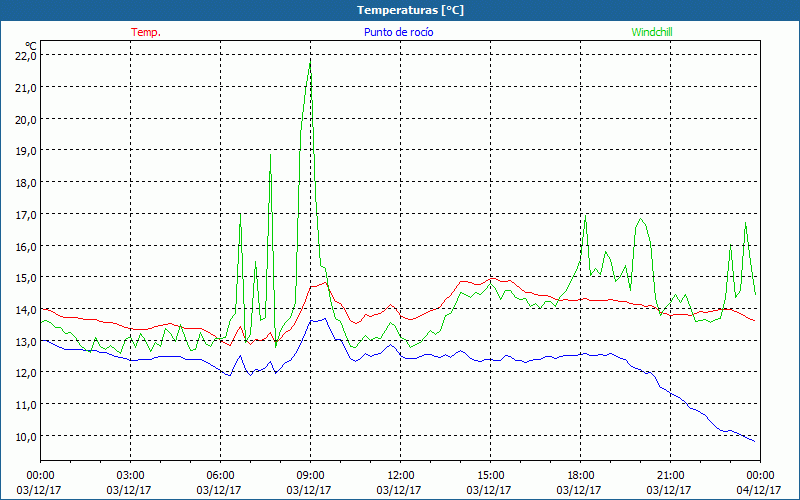Click the 18:00 time axis label

(x=580, y=476)
